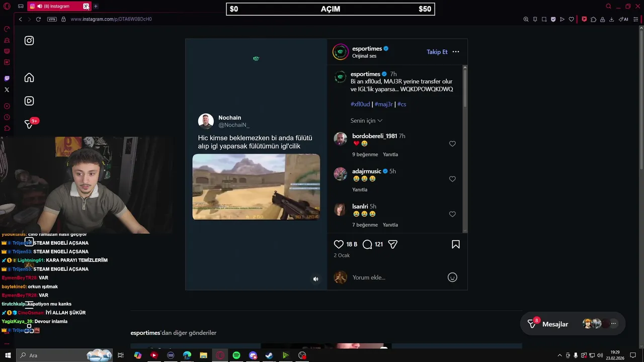Open the emoji picker in comment box
This screenshot has width=644, height=362.
click(452, 277)
